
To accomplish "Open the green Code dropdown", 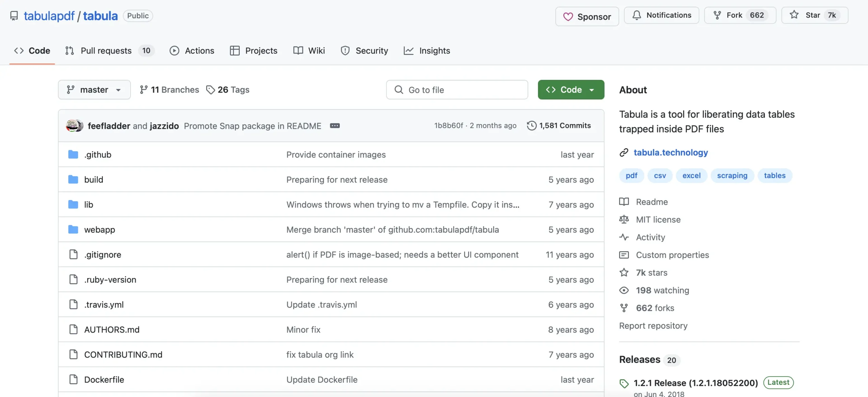I will 571,90.
